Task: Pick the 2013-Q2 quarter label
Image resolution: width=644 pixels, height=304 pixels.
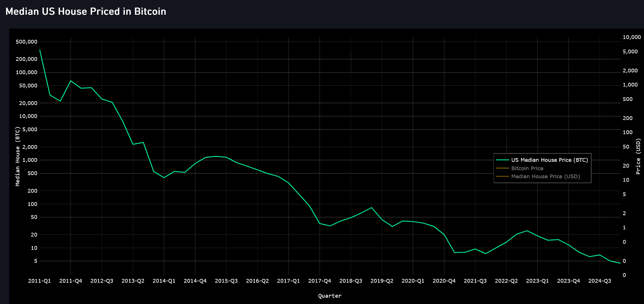Action: point(133,281)
